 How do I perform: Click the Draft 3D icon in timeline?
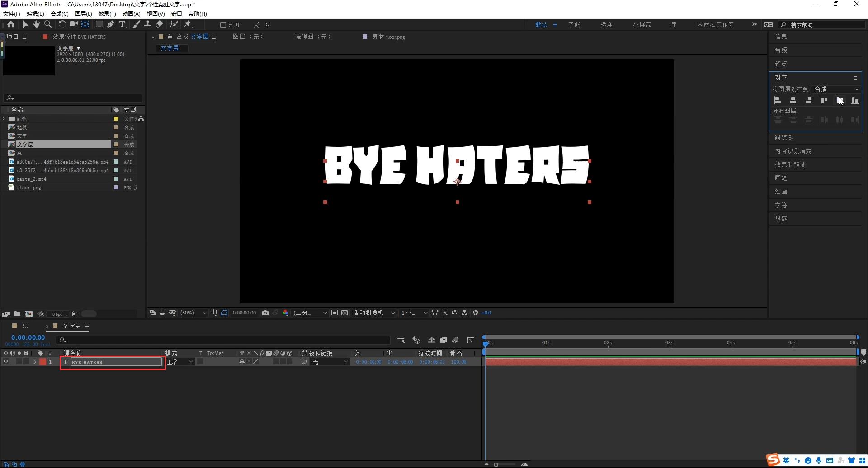(x=416, y=340)
